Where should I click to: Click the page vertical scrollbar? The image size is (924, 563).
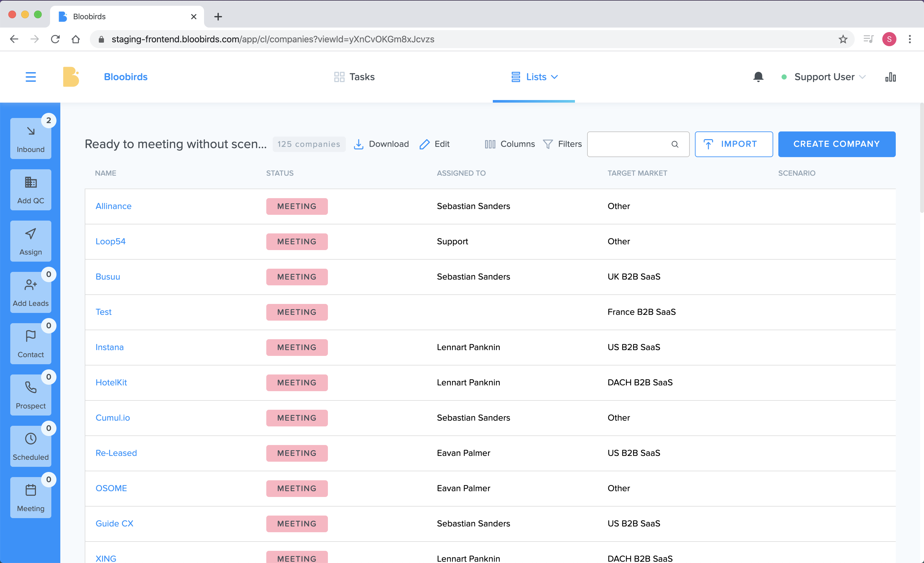[921, 157]
